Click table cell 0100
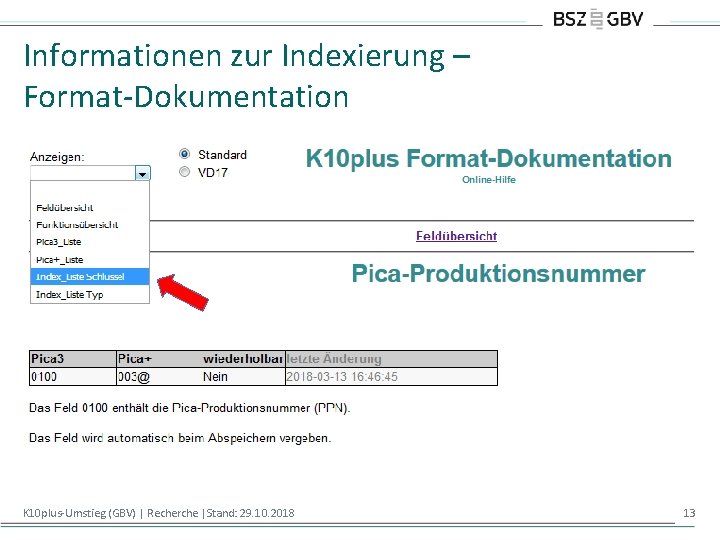This screenshot has height=540, width=720. [73, 377]
